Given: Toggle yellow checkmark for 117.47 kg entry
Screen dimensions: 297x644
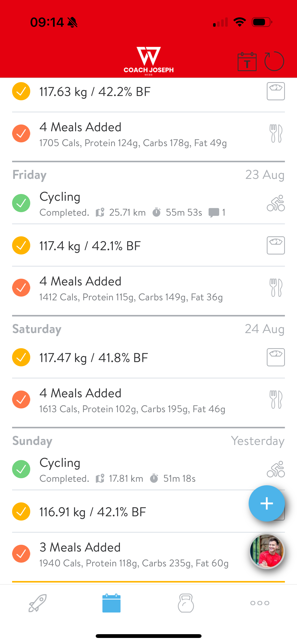Looking at the screenshot, I should point(21,357).
